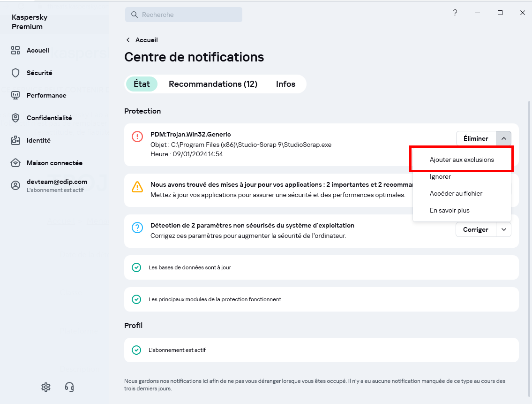Click the PDM:Trojan.Win32.Generic title
Image resolution: width=532 pixels, height=404 pixels.
click(191, 134)
